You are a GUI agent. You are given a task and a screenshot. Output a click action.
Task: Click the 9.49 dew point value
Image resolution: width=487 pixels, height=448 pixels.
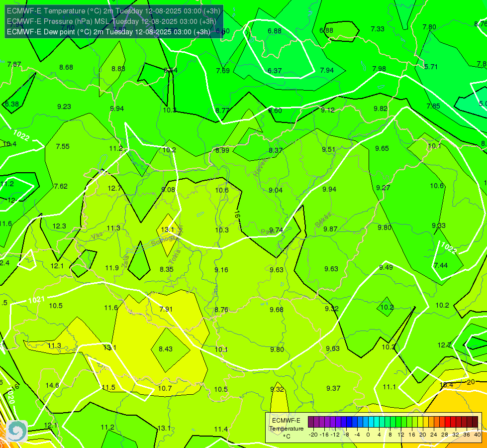point(386,267)
